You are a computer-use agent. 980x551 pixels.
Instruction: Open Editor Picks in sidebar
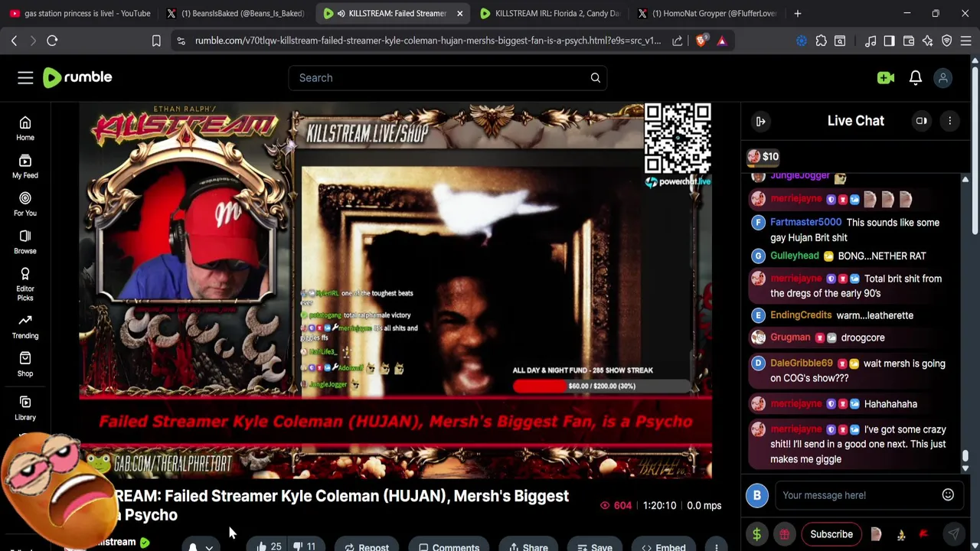click(x=25, y=284)
